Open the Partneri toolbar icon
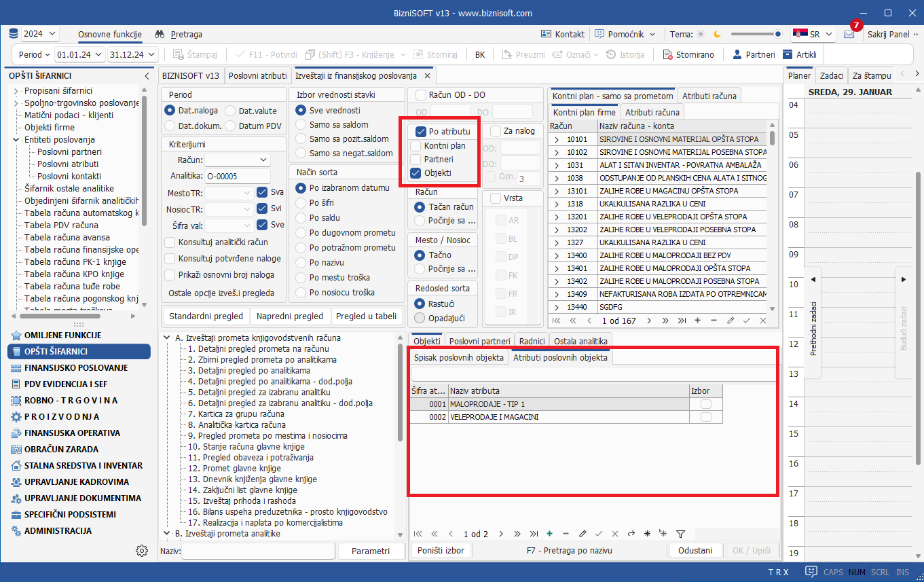Image resolution: width=924 pixels, height=582 pixels. pos(736,54)
